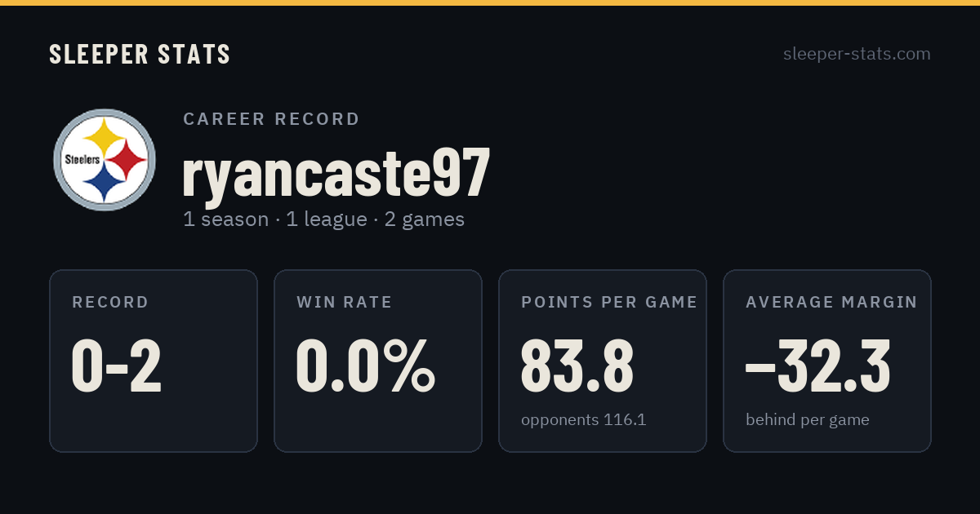Screen dimensions: 980x514
Task: Select the Record stat card
Action: [x=154, y=361]
